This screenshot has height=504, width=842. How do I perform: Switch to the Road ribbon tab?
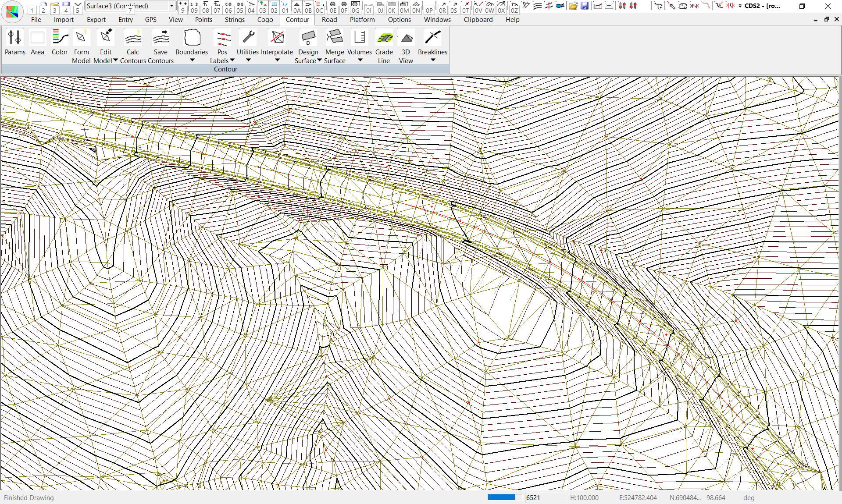click(329, 20)
